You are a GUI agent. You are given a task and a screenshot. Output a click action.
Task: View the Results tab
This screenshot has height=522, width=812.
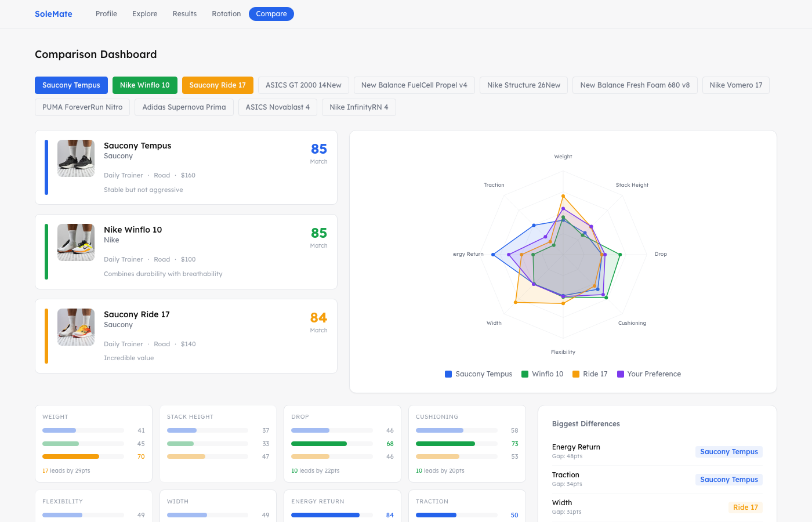(184, 13)
